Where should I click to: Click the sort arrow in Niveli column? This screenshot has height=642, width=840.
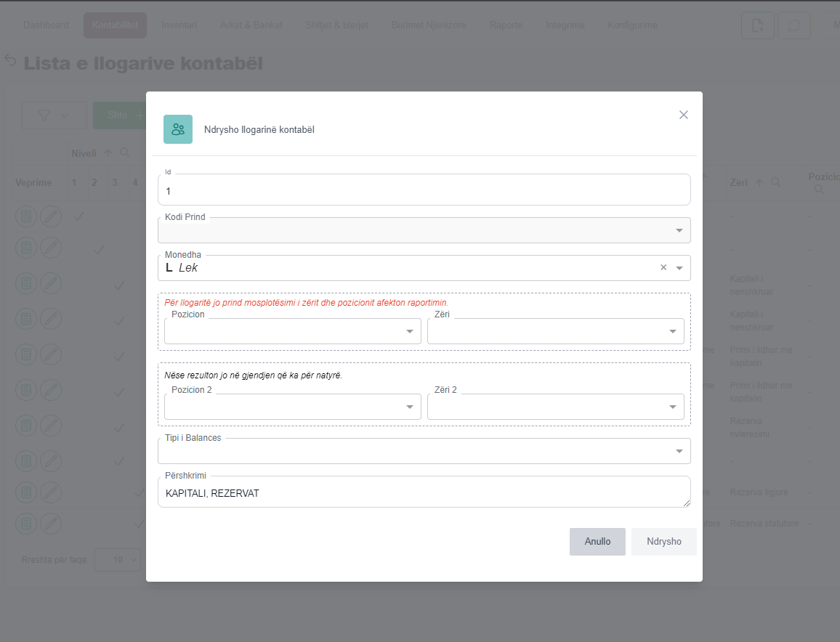pyautogui.click(x=108, y=153)
